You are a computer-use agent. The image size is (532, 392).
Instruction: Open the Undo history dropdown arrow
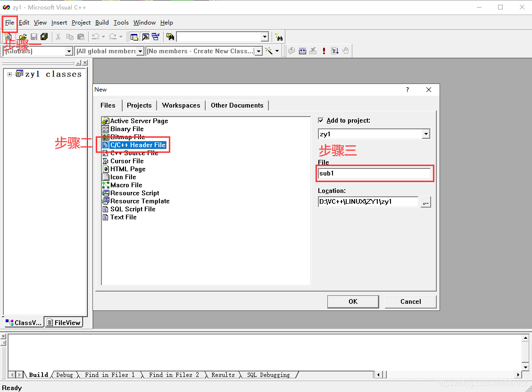(x=103, y=37)
